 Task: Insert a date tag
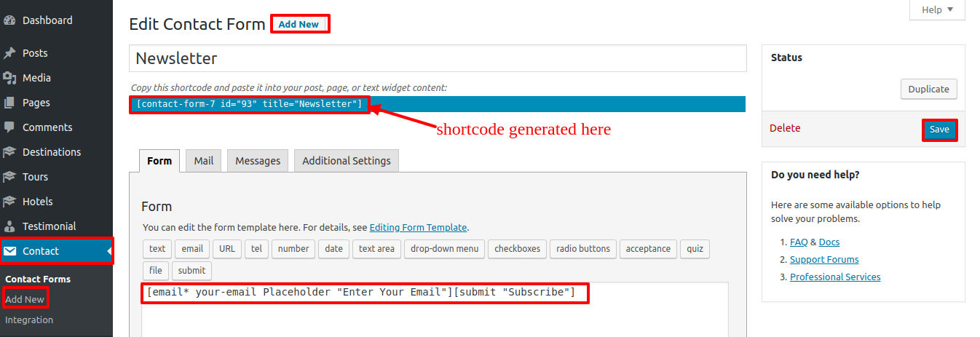(x=333, y=249)
